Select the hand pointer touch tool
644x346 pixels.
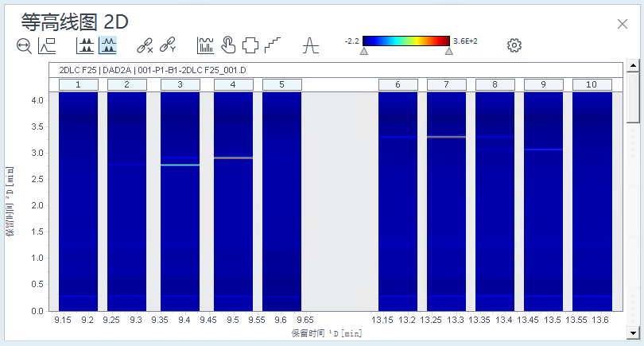point(228,45)
